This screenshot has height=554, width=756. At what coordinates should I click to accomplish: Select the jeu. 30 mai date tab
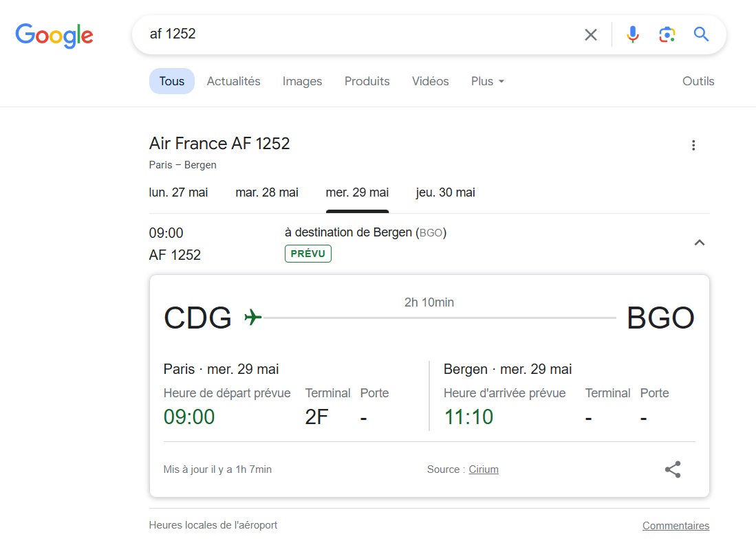446,192
